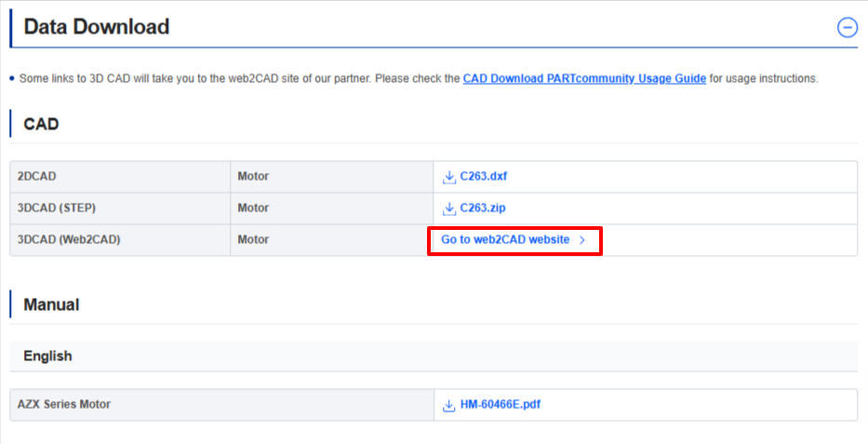Open CAD Download PARTcommunity Usage Guide link
The height and width of the screenshot is (444, 868).
[584, 78]
